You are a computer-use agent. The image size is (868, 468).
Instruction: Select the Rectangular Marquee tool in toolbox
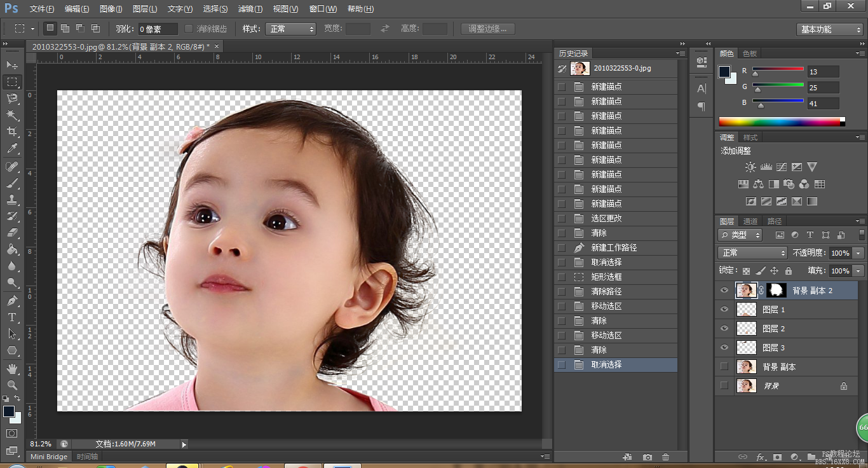[x=12, y=81]
